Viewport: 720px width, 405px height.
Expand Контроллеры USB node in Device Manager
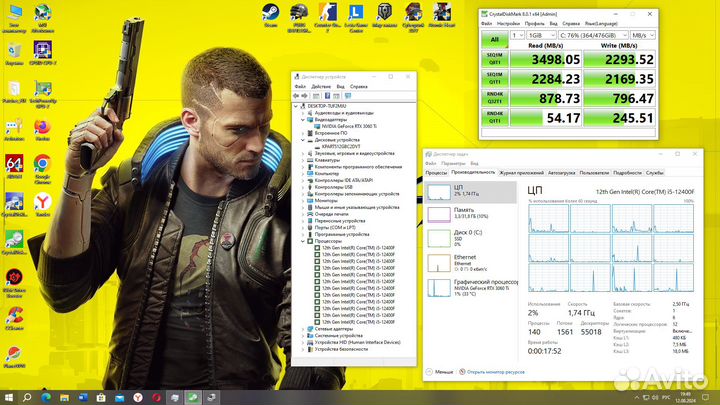point(303,187)
